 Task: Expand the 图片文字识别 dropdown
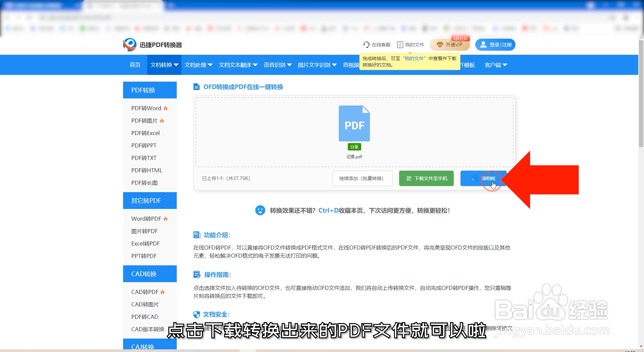click(x=317, y=65)
